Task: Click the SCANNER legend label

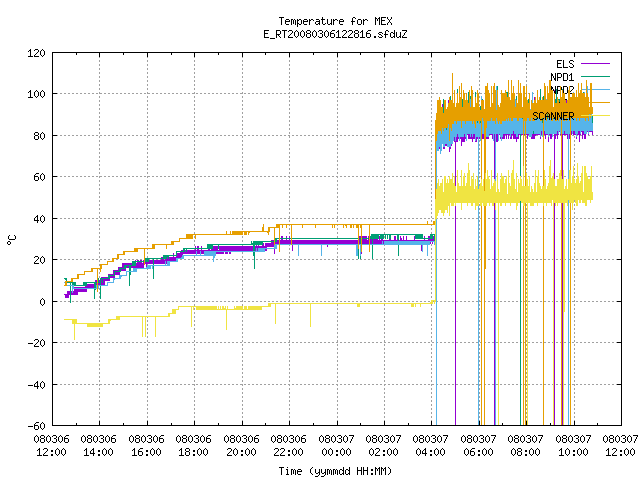Action: 553,116
